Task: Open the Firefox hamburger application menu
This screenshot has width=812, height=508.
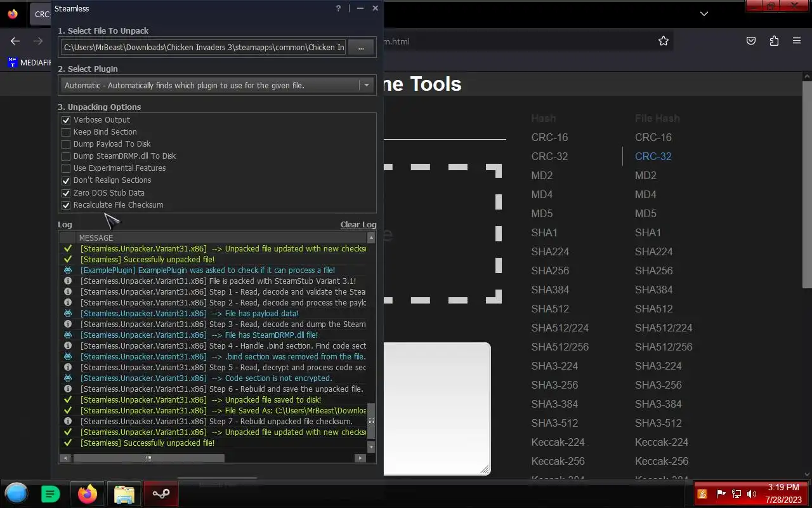Action: [797, 41]
